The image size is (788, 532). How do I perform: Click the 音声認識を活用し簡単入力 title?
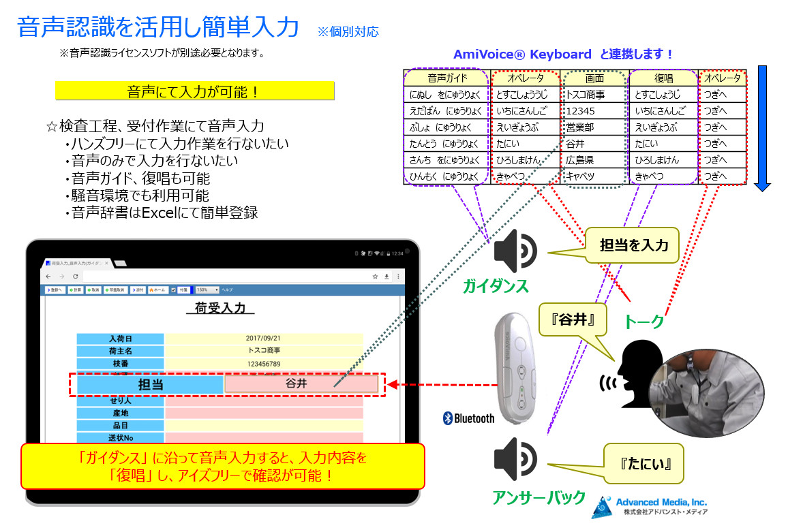coord(158,27)
